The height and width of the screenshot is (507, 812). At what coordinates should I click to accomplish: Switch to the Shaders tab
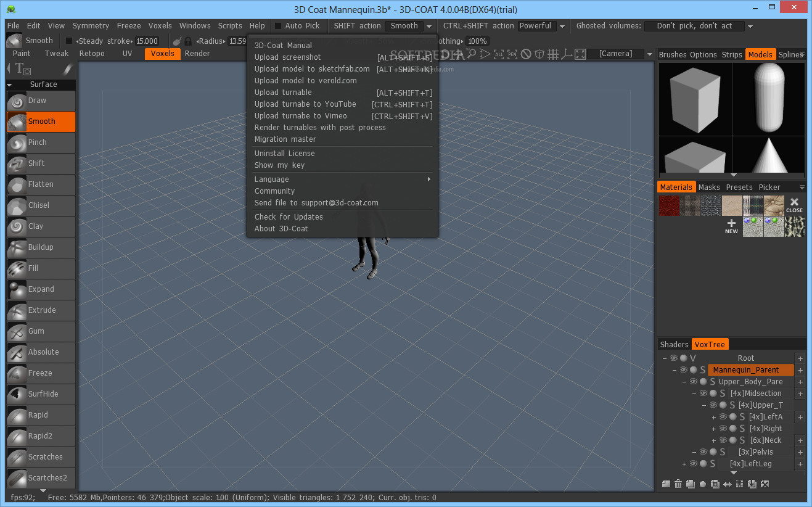coord(674,345)
